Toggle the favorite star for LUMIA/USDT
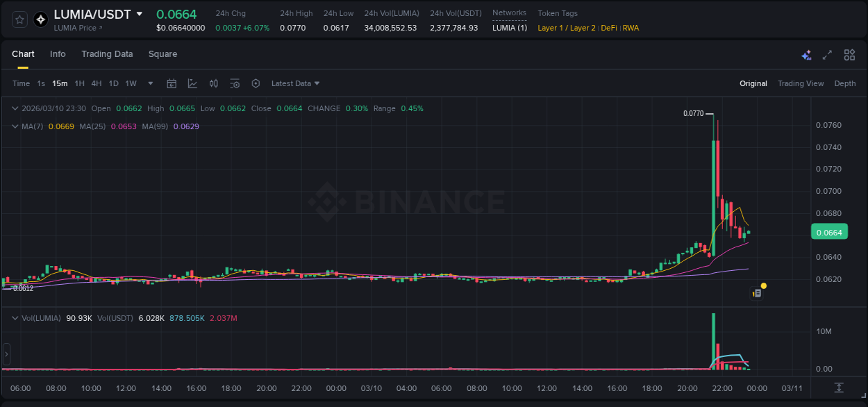This screenshot has height=407, width=868. pos(19,19)
